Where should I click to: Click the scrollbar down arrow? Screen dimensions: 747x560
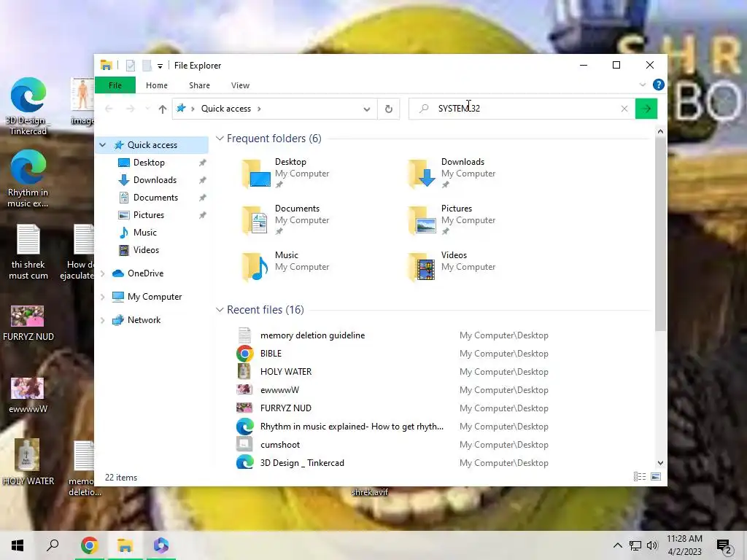pyautogui.click(x=660, y=463)
